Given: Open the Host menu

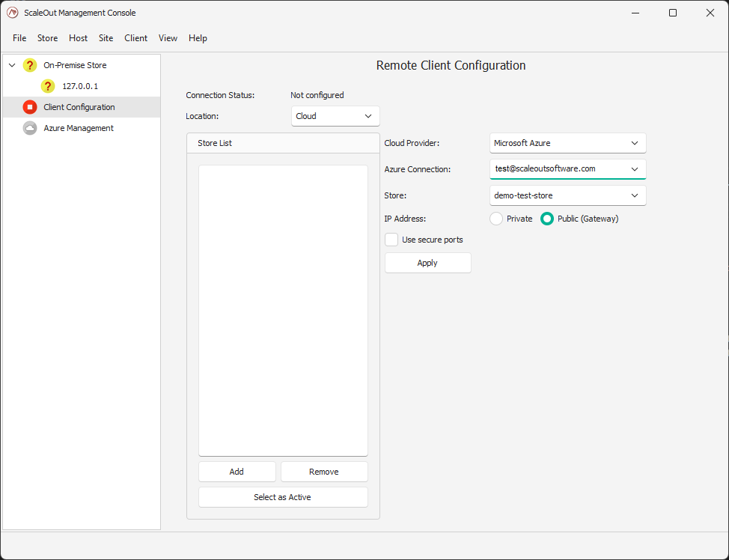Looking at the screenshot, I should tap(78, 38).
